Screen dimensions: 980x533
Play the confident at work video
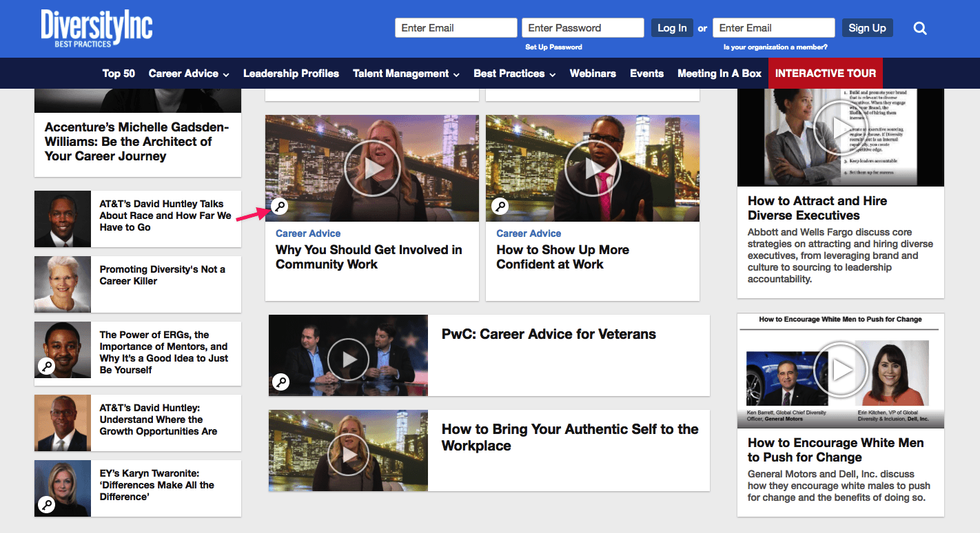tap(593, 168)
